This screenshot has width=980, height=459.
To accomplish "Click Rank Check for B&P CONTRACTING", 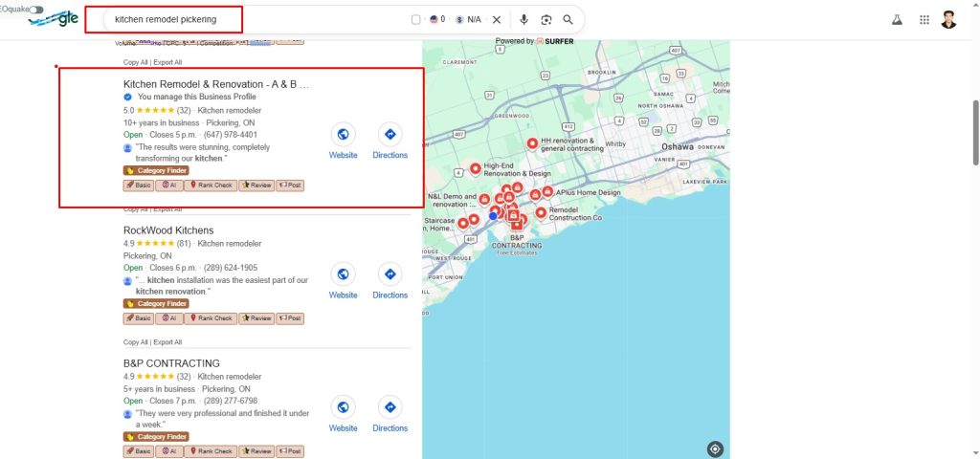I will coord(211,451).
